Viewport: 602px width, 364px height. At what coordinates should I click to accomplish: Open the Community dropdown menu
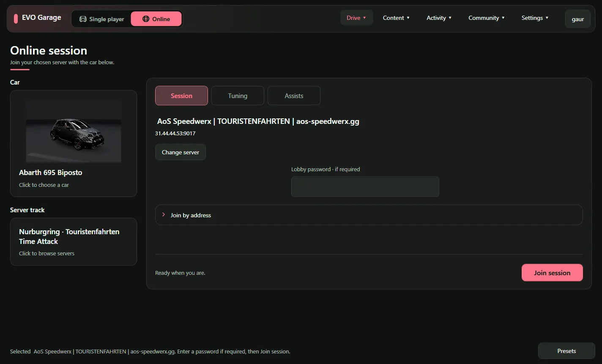pyautogui.click(x=487, y=18)
